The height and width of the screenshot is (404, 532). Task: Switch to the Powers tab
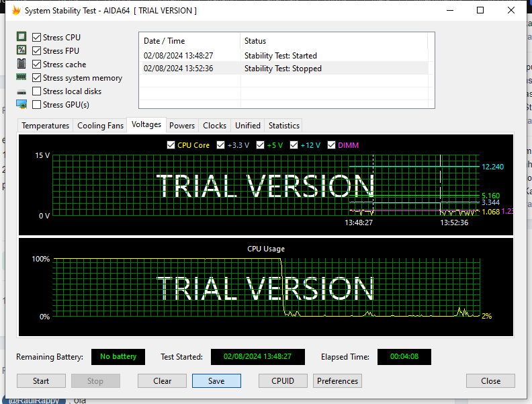point(182,126)
